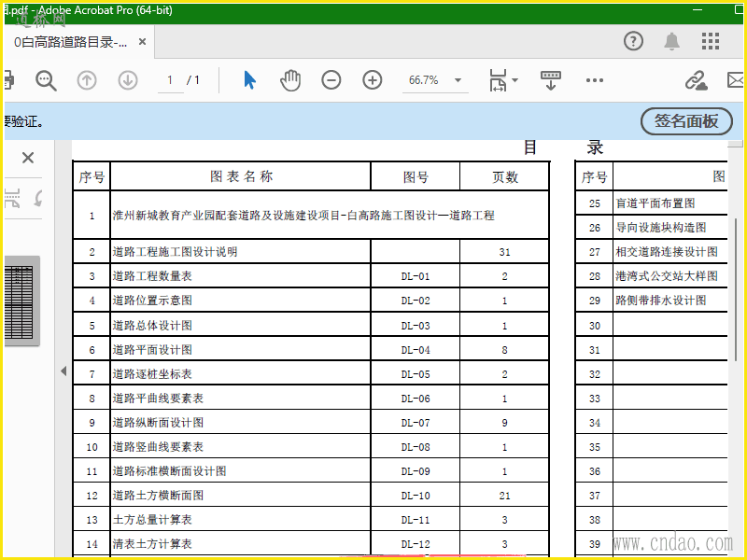Image resolution: width=747 pixels, height=560 pixels.
Task: Click the page count cell 21
Action: click(x=504, y=496)
